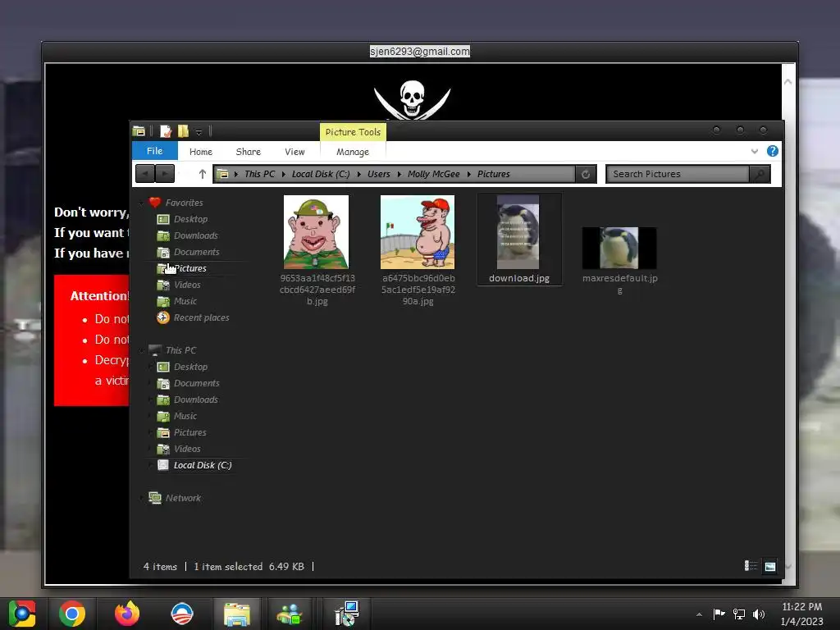This screenshot has height=630, width=840.
Task: Expand the ribbon chevron
Action: [755, 151]
